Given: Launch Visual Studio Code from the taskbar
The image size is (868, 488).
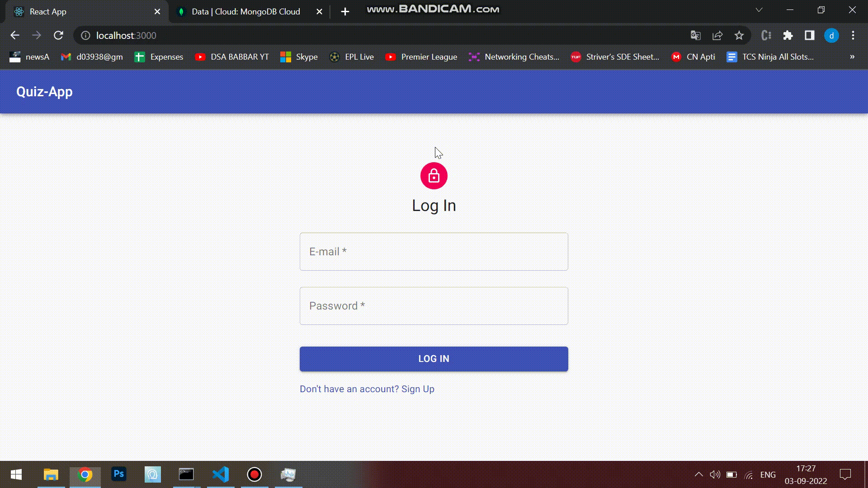Looking at the screenshot, I should [x=220, y=474].
